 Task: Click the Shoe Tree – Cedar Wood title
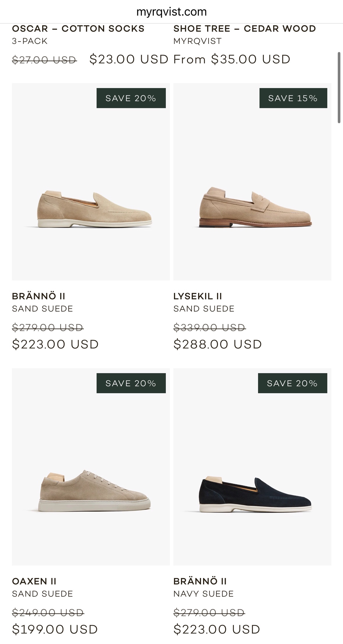coord(245,29)
